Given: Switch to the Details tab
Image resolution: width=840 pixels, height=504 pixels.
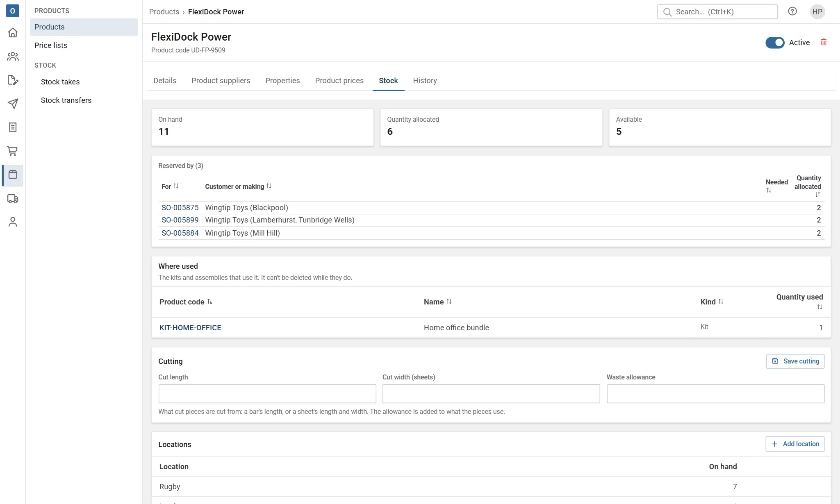Looking at the screenshot, I should pos(165,81).
